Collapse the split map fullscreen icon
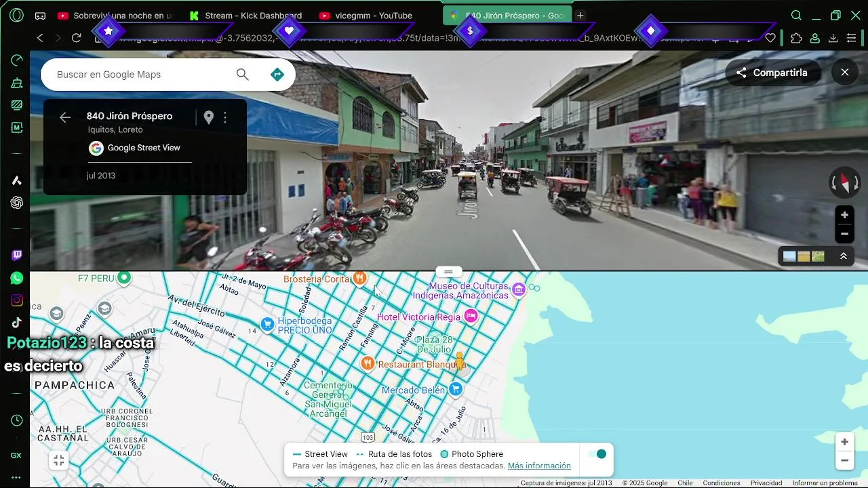 pyautogui.click(x=59, y=461)
